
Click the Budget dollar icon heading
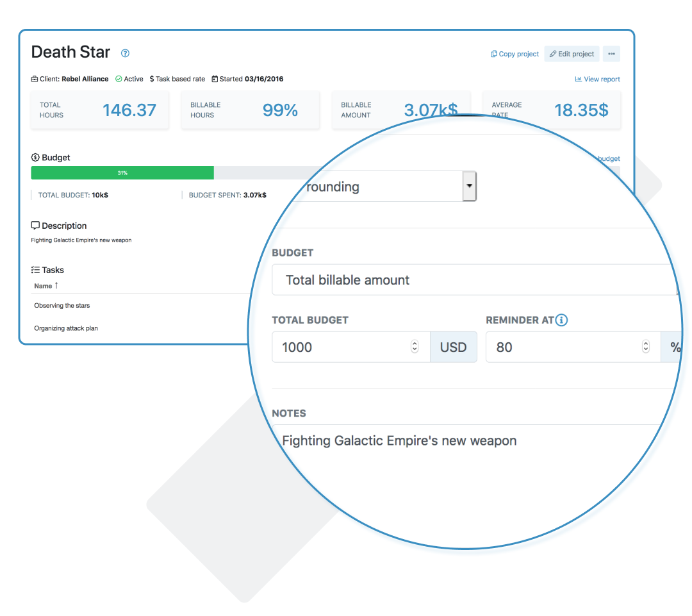[x=35, y=157]
